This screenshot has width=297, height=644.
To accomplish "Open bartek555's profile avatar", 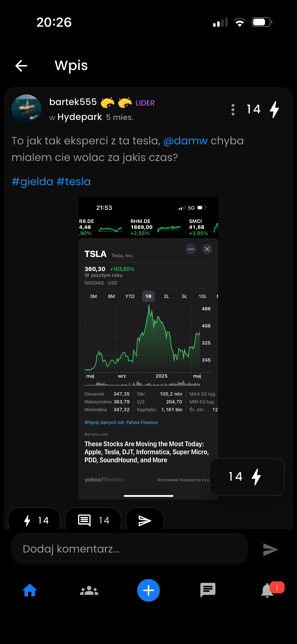I will 26,110.
